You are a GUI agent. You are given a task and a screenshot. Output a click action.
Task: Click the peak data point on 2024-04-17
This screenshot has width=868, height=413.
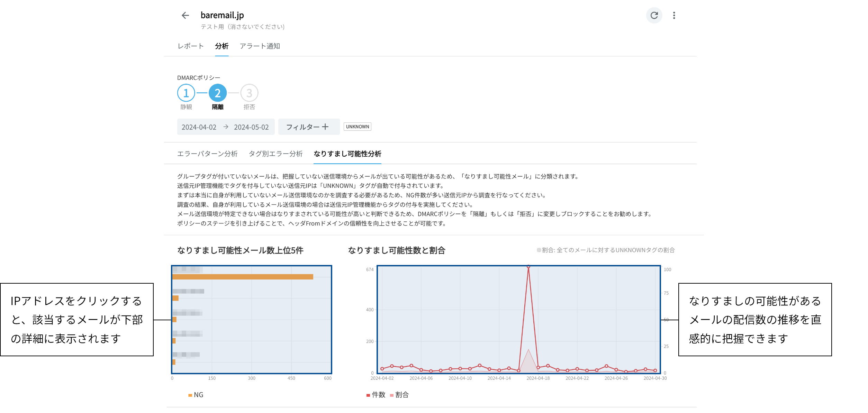pos(528,266)
